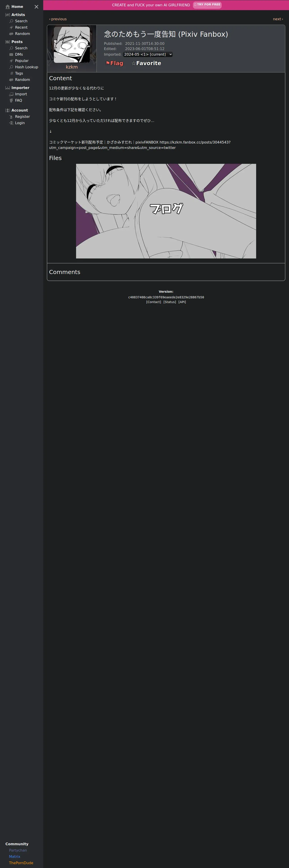This screenshot has width=289, height=868.
Task: Open the FAQ page
Action: click(18, 101)
